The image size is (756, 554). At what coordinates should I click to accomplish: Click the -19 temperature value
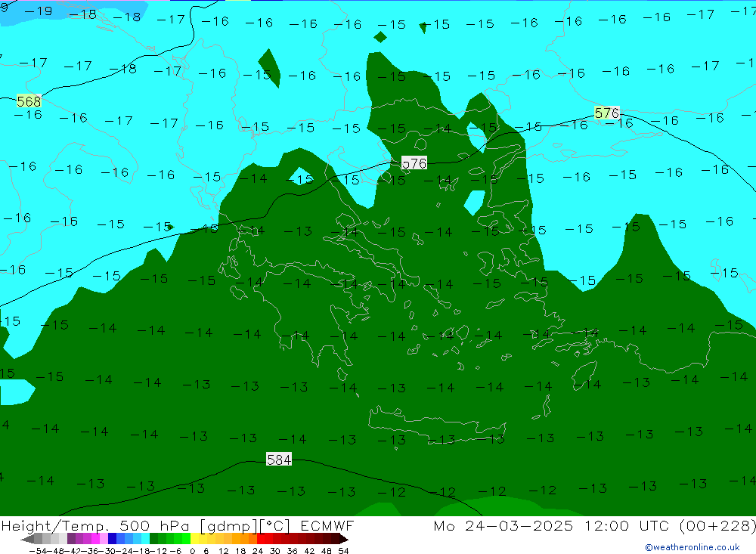pyautogui.click(x=38, y=11)
